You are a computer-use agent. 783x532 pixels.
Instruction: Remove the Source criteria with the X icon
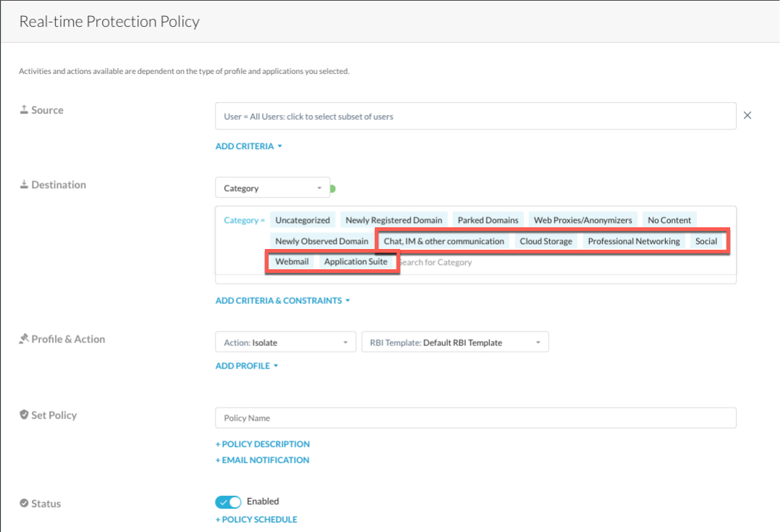[748, 116]
